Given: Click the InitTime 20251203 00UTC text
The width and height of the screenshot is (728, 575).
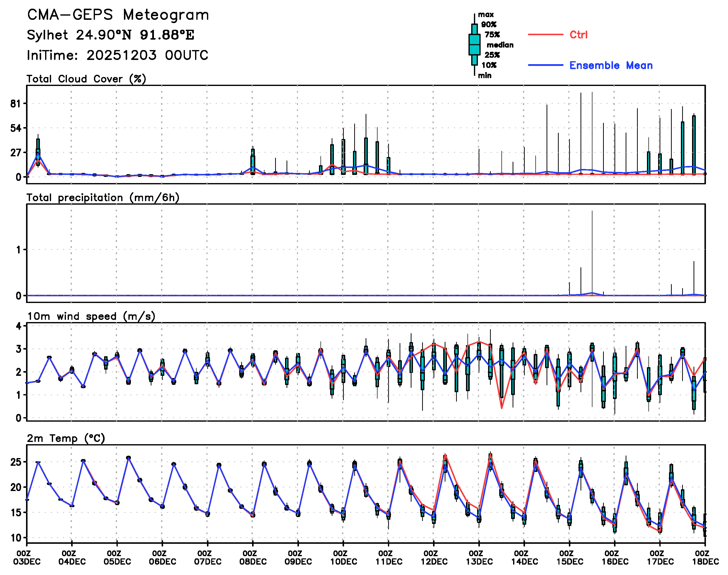Looking at the screenshot, I should tap(117, 55).
